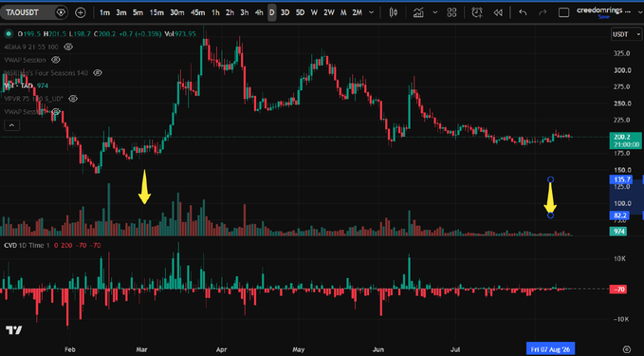Click the Apr label on time axis
The height and width of the screenshot is (356, 644).
click(221, 349)
